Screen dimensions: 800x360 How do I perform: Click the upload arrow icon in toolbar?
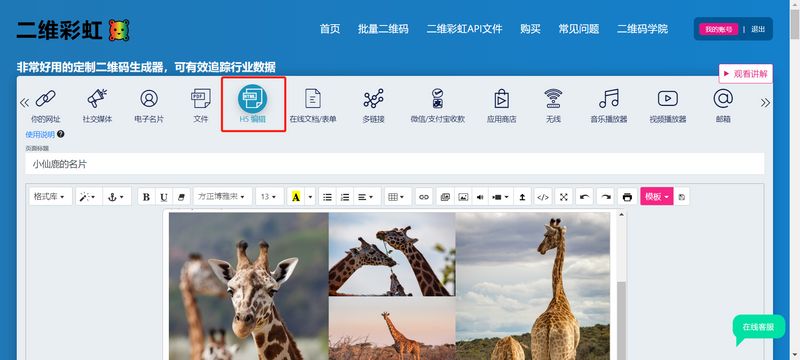[x=522, y=196]
